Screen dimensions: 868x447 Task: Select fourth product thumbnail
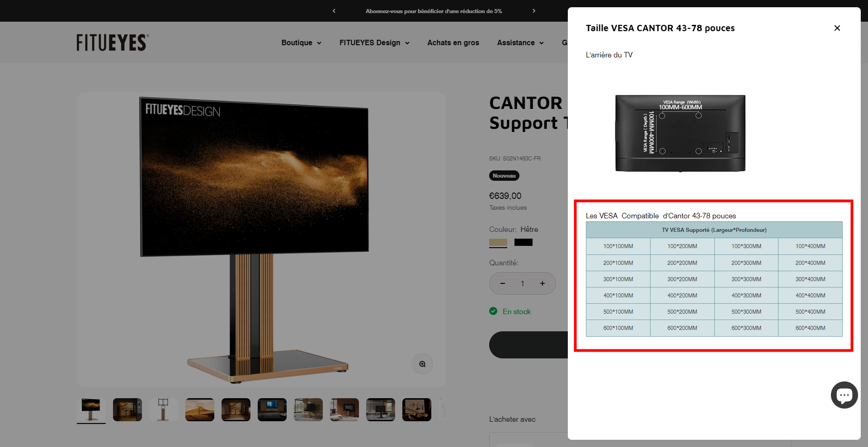pyautogui.click(x=200, y=409)
